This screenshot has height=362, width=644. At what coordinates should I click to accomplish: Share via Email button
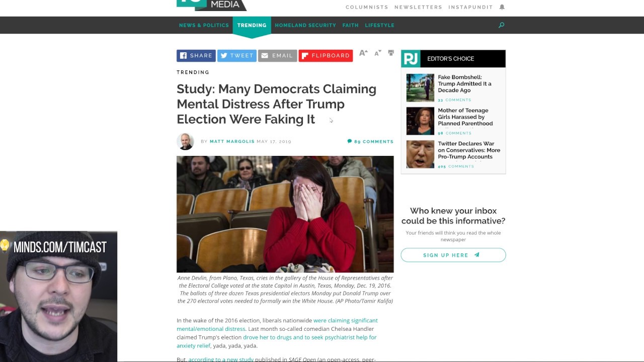tap(278, 55)
